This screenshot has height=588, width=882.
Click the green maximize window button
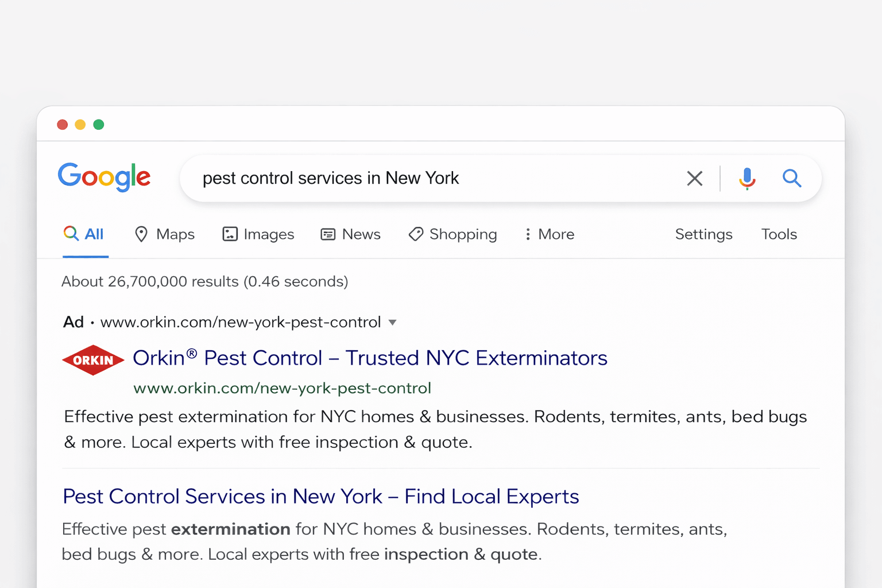pyautogui.click(x=99, y=125)
